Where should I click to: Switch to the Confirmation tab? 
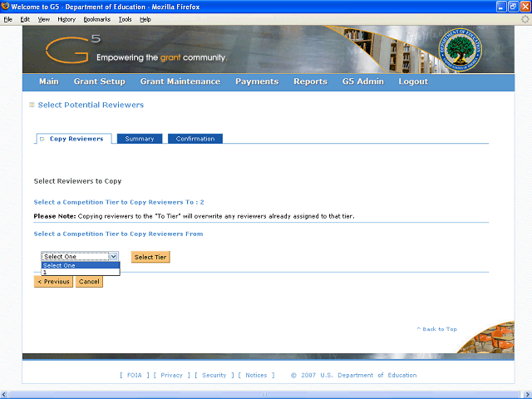click(x=195, y=139)
